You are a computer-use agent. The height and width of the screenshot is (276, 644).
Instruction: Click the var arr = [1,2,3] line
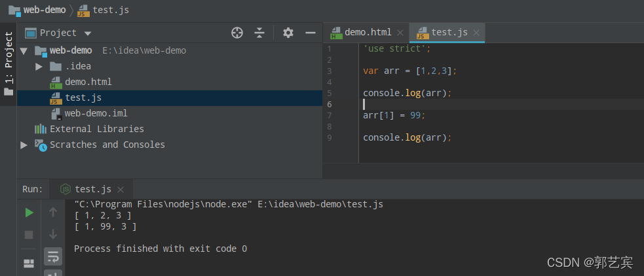[410, 71]
